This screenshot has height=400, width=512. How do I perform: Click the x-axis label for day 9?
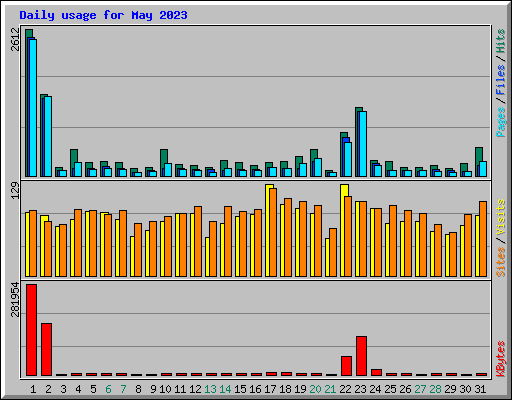[x=153, y=389]
